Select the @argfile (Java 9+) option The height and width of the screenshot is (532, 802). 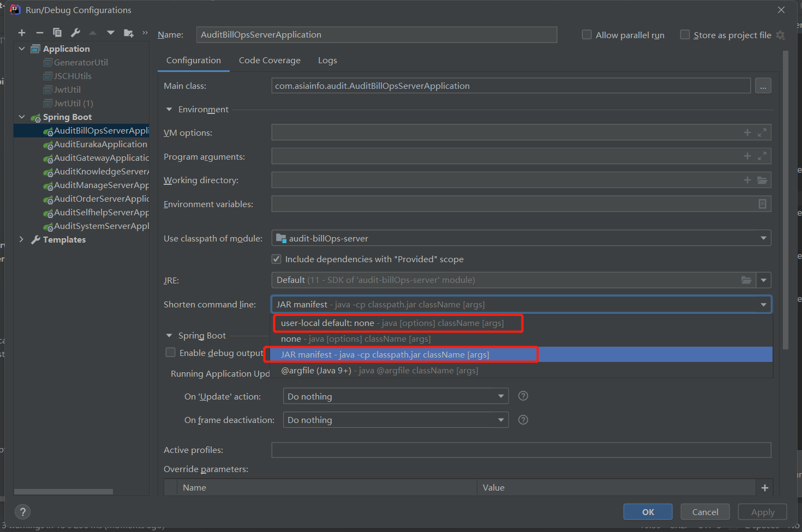(379, 371)
